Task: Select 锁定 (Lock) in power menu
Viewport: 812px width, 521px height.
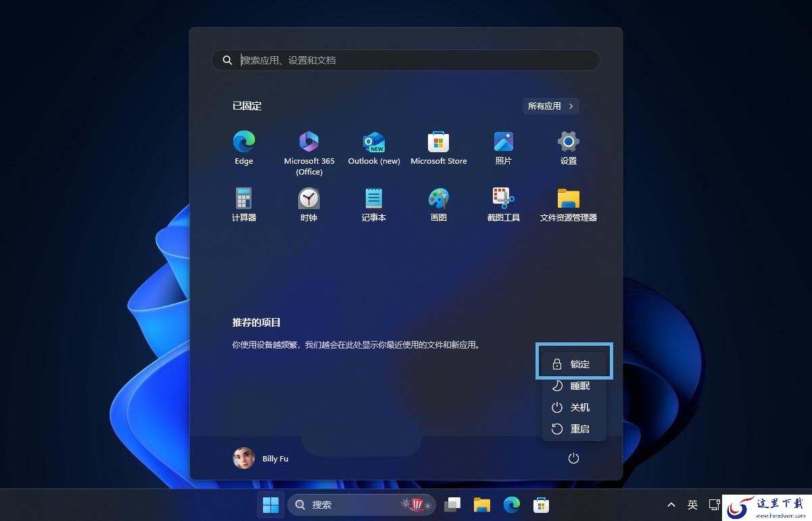Action: tap(574, 364)
